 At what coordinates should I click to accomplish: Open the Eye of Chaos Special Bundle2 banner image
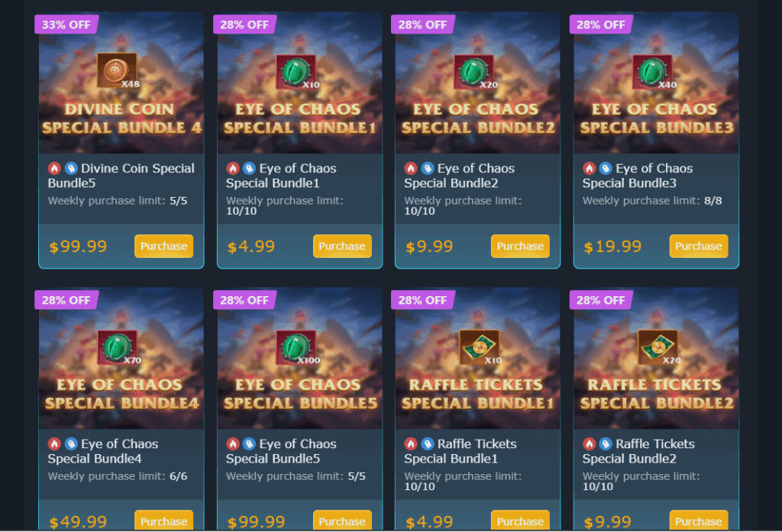tap(478, 83)
